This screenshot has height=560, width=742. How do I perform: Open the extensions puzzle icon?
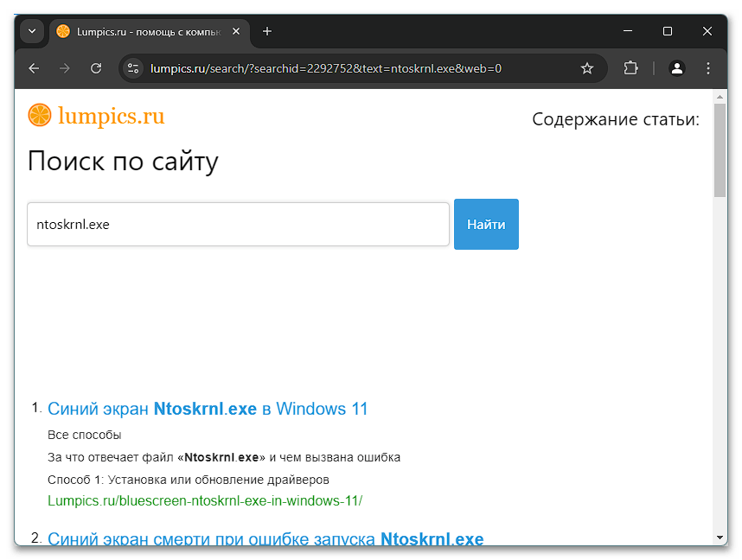pyautogui.click(x=630, y=68)
